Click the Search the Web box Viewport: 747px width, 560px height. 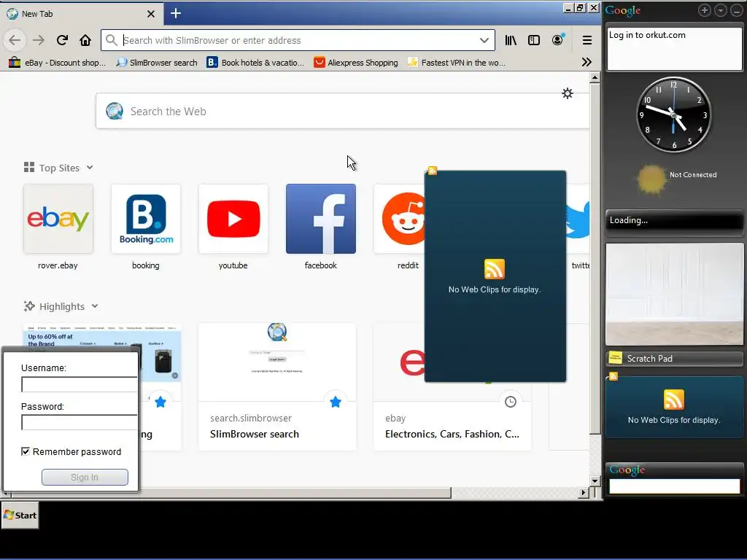pyautogui.click(x=343, y=112)
